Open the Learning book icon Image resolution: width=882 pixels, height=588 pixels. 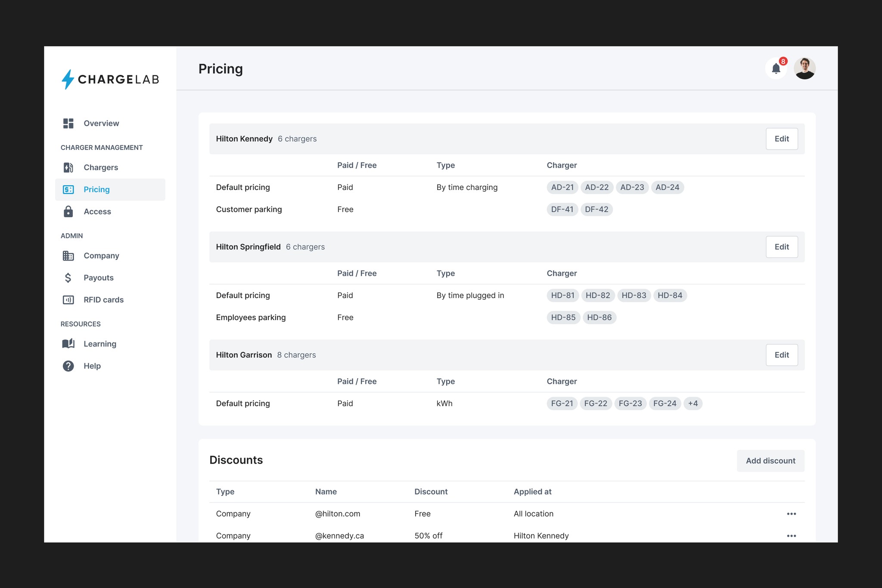coord(68,344)
